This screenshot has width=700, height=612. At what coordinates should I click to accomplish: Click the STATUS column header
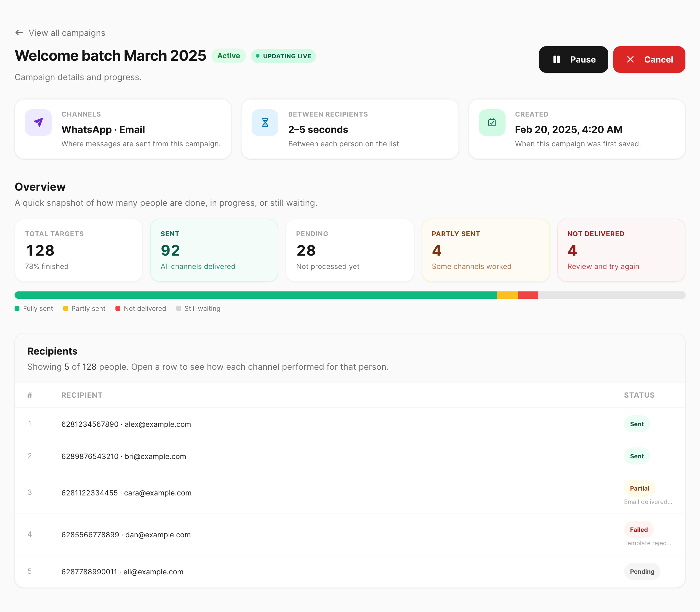click(639, 395)
